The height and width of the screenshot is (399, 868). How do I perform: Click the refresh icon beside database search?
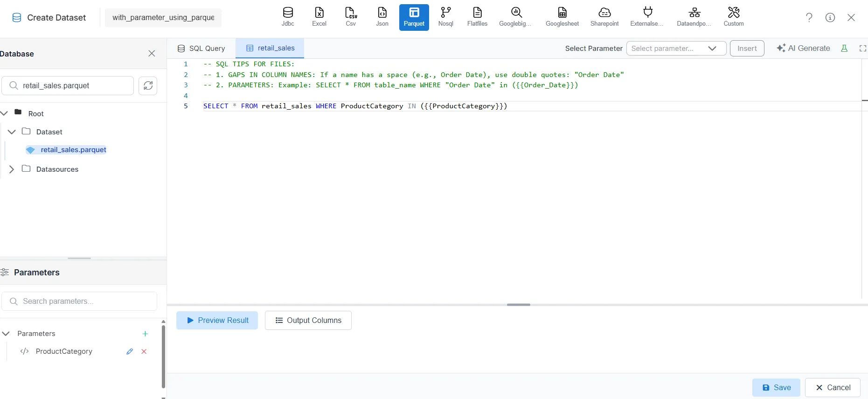point(148,86)
